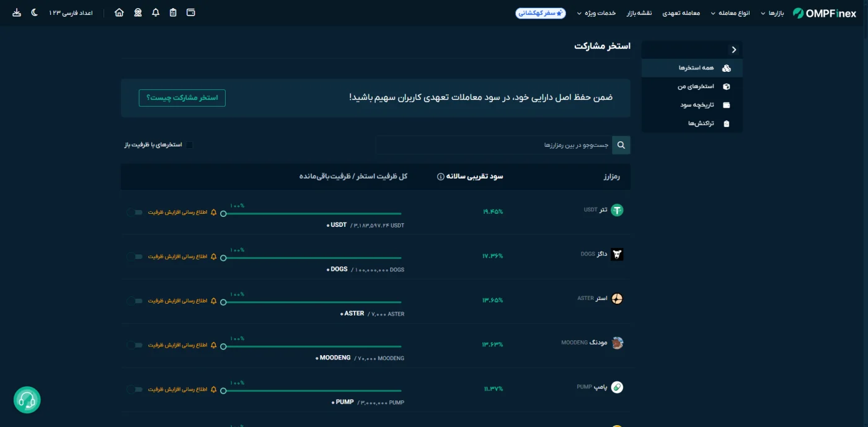Open the clipboard orders icon in top bar
The image size is (868, 427).
pyautogui.click(x=173, y=12)
